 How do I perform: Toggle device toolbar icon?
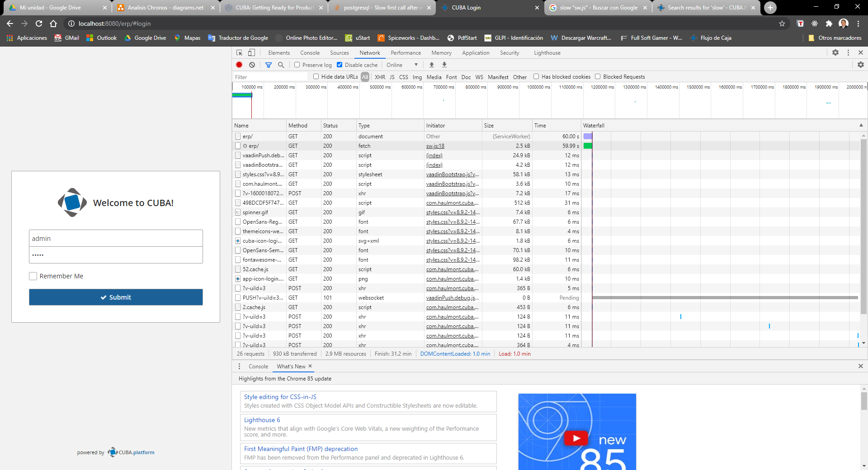click(251, 53)
